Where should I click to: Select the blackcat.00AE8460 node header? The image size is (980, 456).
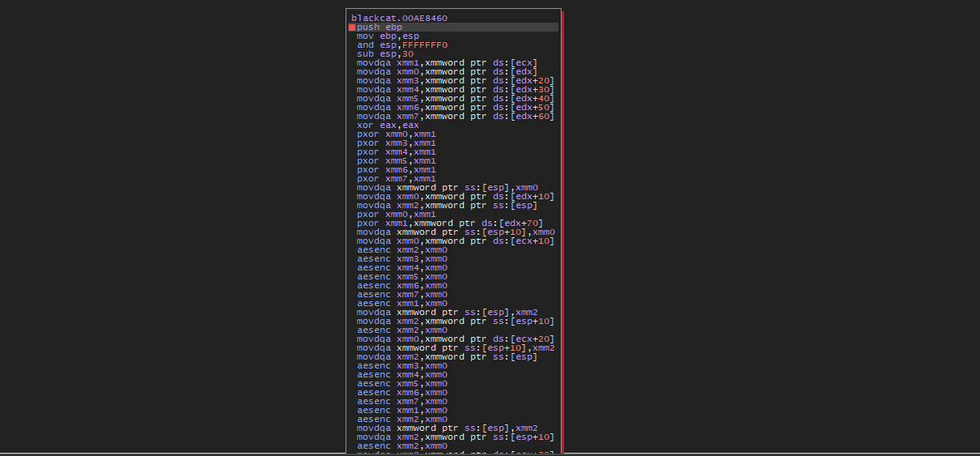pos(399,18)
